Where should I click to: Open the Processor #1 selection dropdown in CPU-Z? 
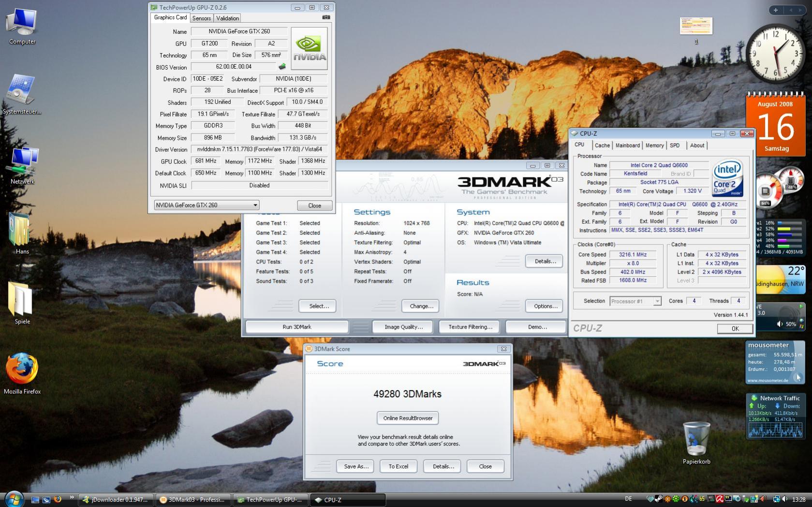pyautogui.click(x=635, y=301)
